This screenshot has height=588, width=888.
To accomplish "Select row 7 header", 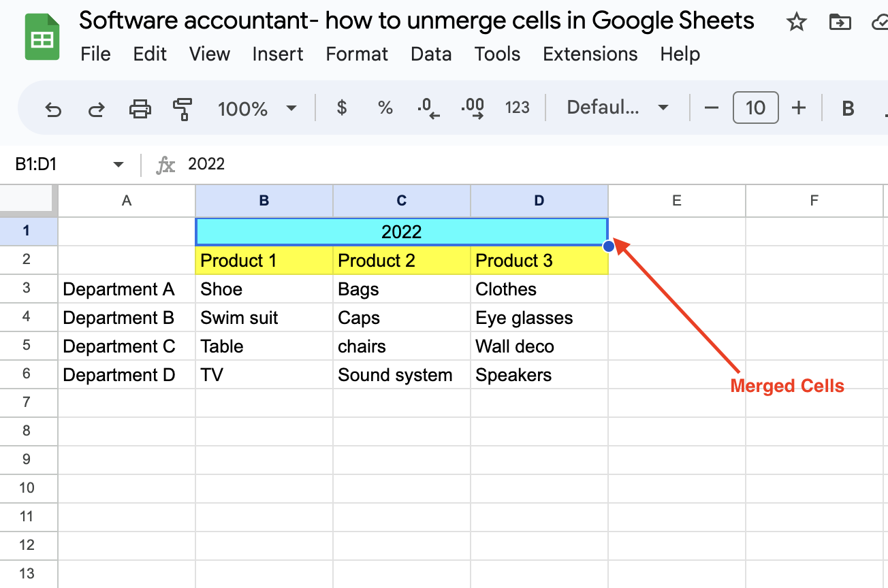I will (x=29, y=402).
